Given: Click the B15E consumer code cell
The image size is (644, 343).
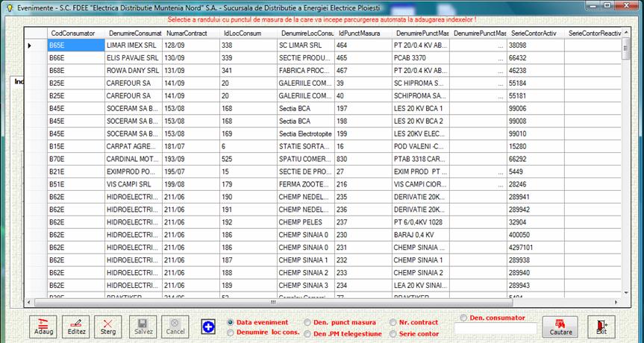Looking at the screenshot, I should coord(76,146).
